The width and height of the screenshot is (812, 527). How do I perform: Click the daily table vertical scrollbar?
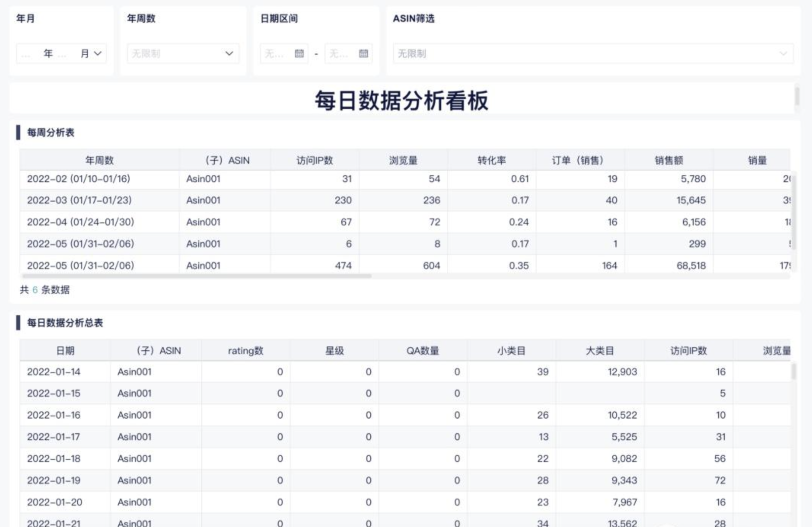click(794, 372)
